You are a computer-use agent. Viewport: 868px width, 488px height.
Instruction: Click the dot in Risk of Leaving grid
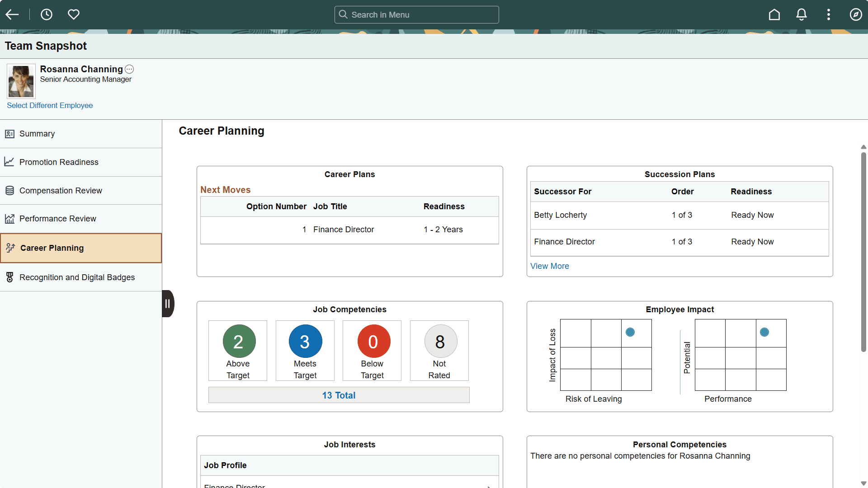coord(630,333)
